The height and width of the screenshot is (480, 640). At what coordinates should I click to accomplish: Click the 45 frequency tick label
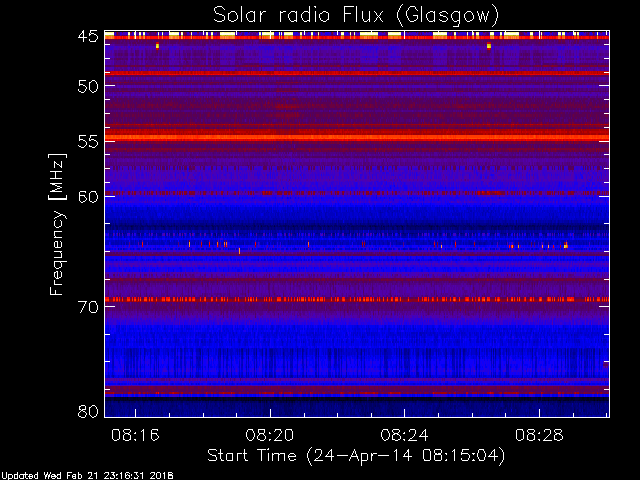pos(88,37)
